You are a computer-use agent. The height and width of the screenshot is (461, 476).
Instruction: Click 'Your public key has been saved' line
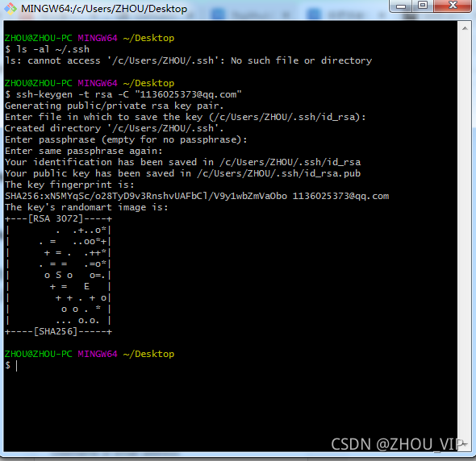(x=183, y=173)
